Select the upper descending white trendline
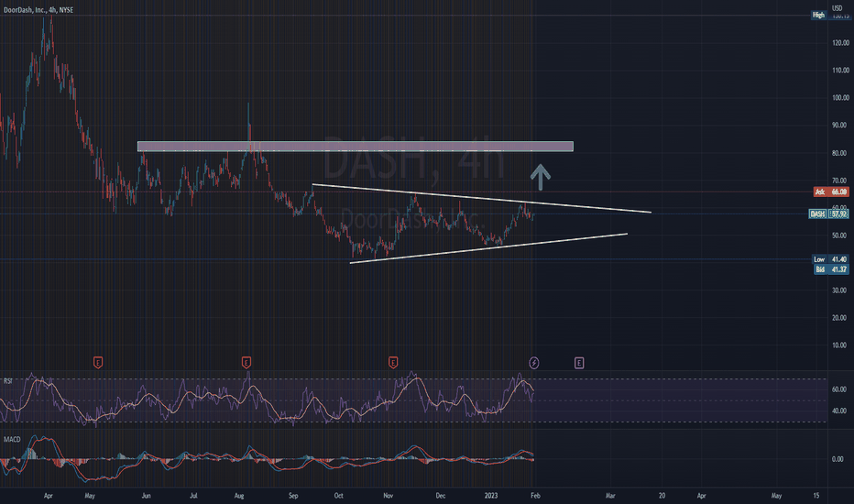 click(481, 198)
